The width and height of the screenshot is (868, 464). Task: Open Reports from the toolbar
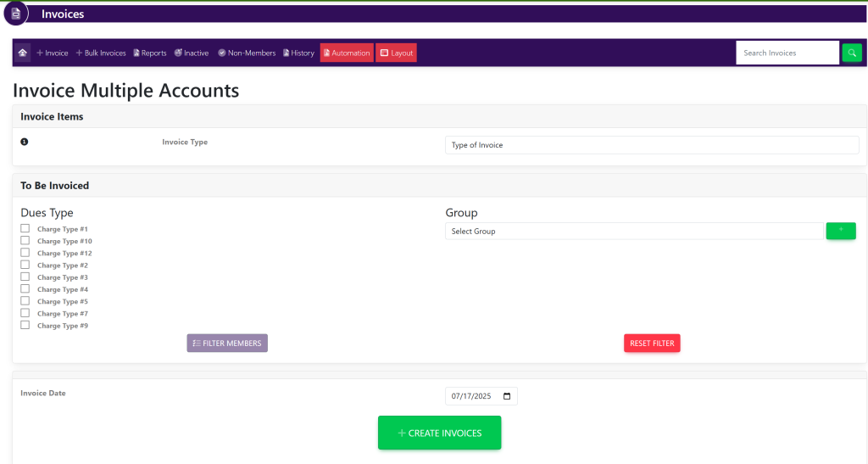click(x=149, y=53)
